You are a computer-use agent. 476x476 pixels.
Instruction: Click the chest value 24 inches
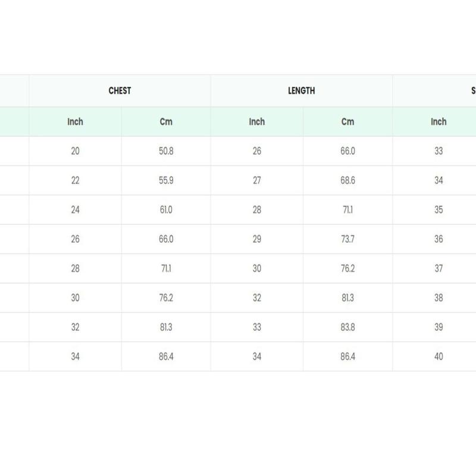pyautogui.click(x=75, y=209)
